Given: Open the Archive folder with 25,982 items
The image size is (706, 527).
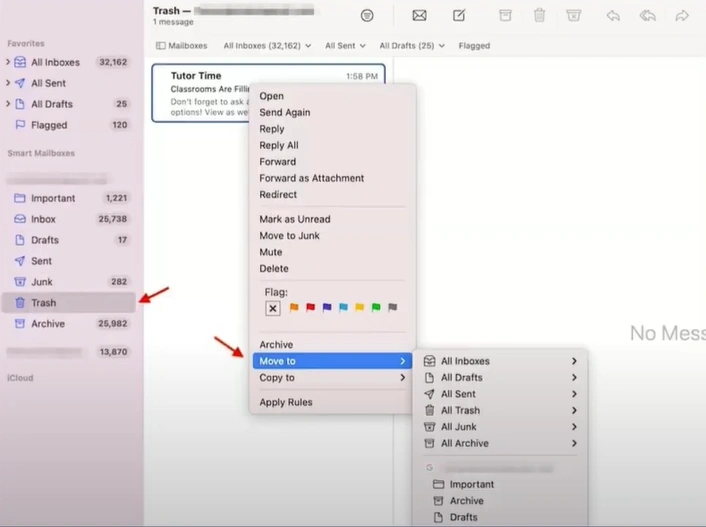Looking at the screenshot, I should [68, 323].
